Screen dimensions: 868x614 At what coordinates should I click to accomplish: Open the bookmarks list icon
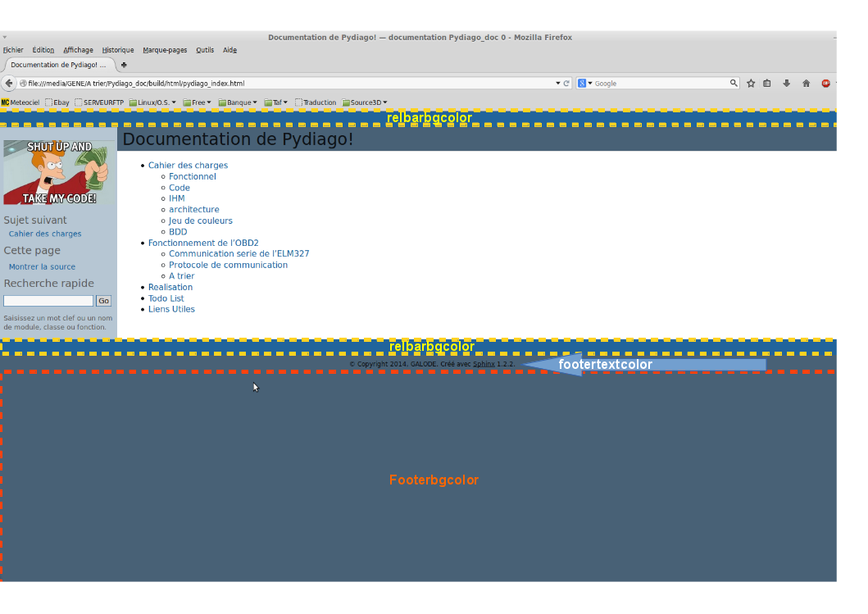767,83
